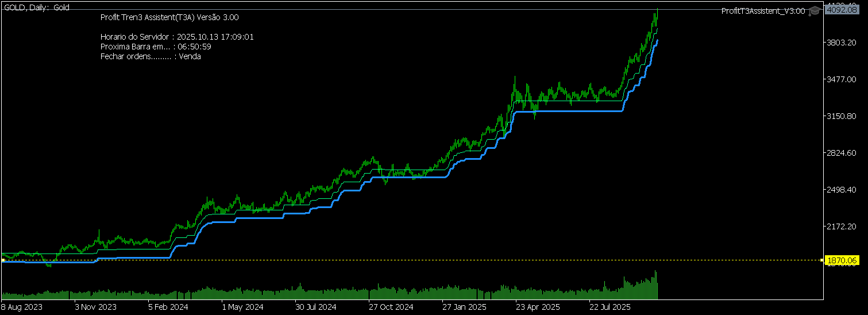868x315 pixels.
Task: Click the Fechar ordens Venda text
Action: point(151,56)
